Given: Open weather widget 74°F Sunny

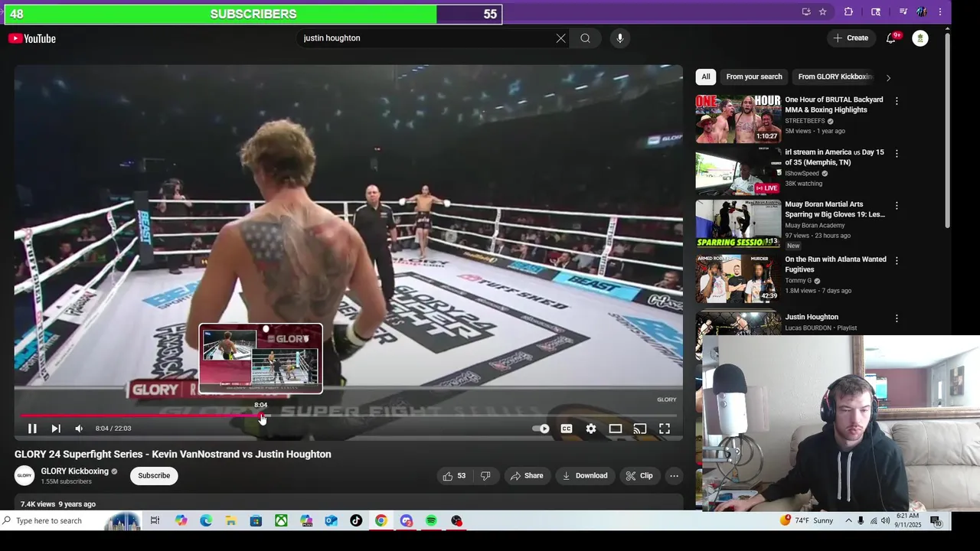Looking at the screenshot, I should [x=807, y=521].
